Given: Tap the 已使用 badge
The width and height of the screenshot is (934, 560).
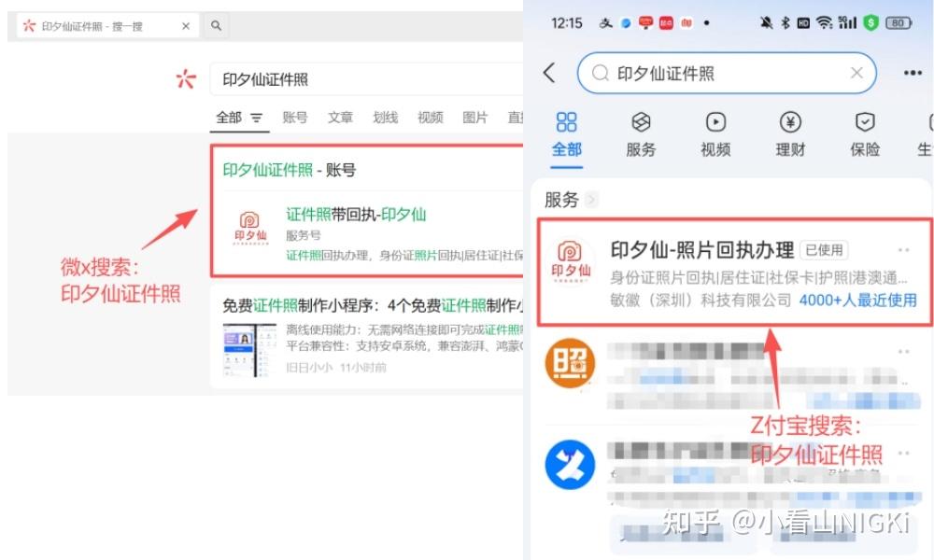Looking at the screenshot, I should (x=825, y=250).
